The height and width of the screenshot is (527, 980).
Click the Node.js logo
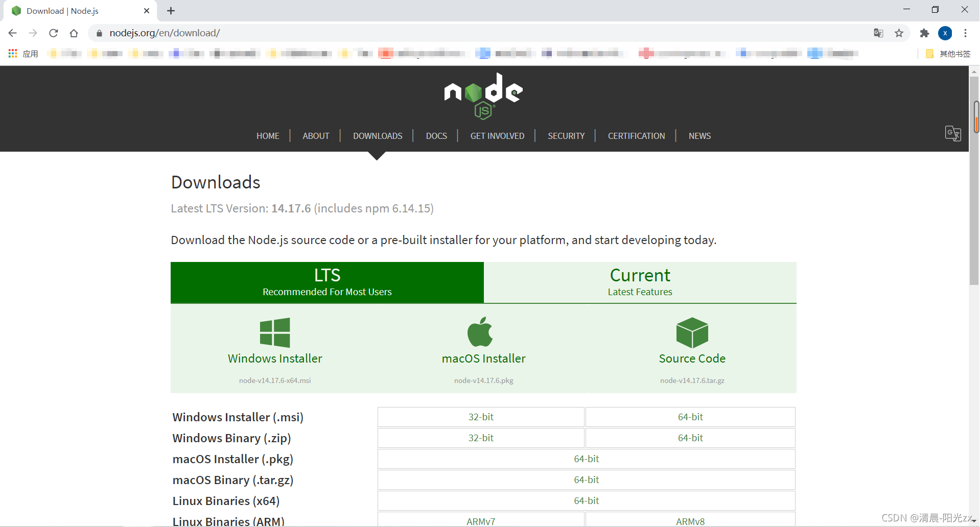pyautogui.click(x=483, y=96)
